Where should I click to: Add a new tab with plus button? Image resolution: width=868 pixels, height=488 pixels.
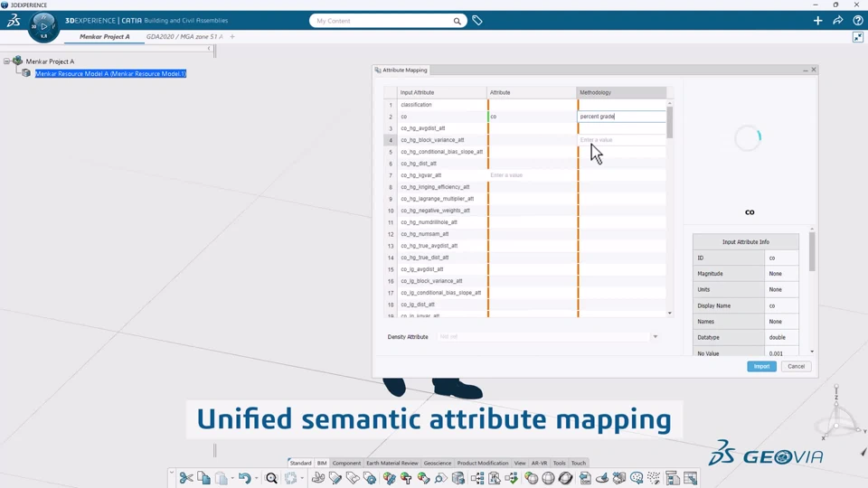(x=232, y=36)
